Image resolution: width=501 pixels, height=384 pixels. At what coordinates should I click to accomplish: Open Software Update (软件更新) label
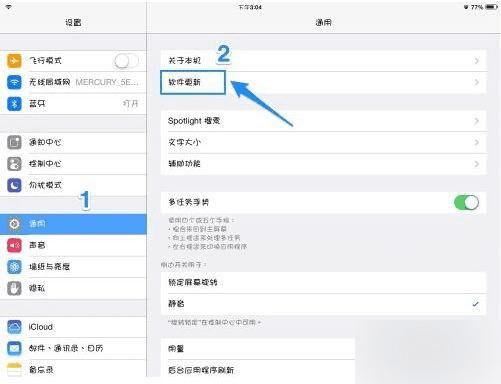184,82
